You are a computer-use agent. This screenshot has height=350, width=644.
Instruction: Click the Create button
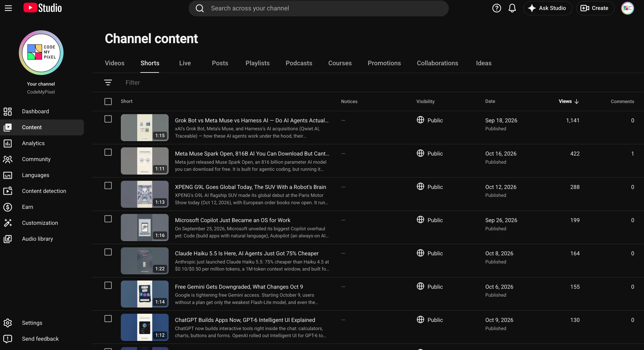(595, 8)
